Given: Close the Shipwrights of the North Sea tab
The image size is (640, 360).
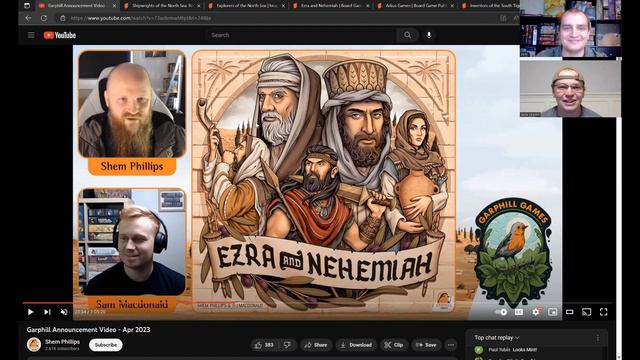Looking at the screenshot, I should (x=199, y=6).
